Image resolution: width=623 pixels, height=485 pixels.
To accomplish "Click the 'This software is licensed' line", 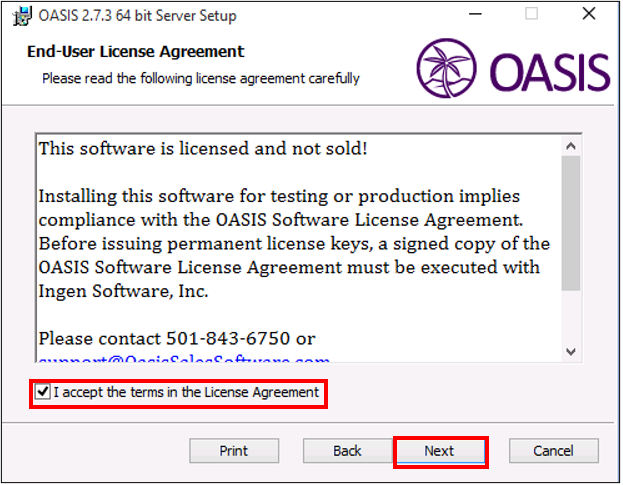I will pyautogui.click(x=203, y=149).
